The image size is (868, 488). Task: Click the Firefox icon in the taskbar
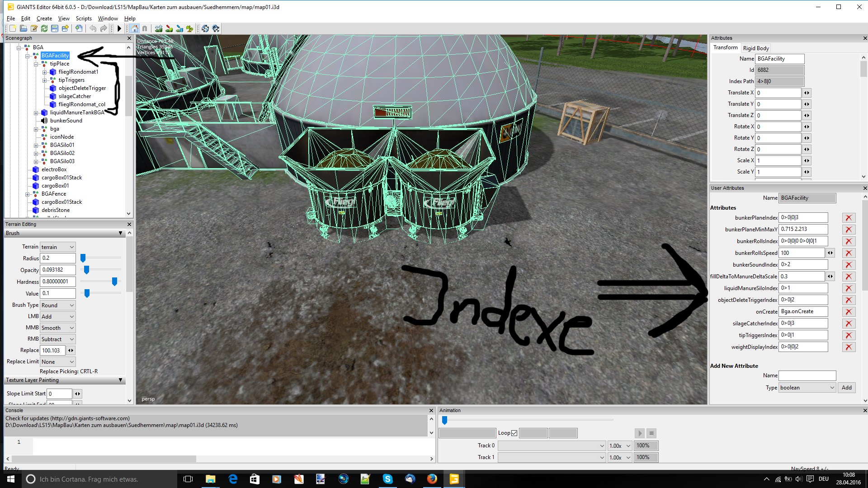(x=432, y=479)
